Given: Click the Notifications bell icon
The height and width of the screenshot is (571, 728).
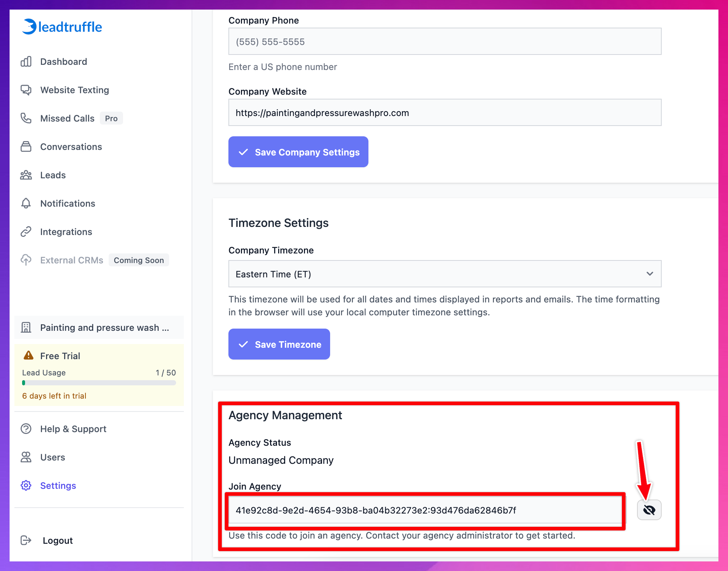Looking at the screenshot, I should (26, 203).
